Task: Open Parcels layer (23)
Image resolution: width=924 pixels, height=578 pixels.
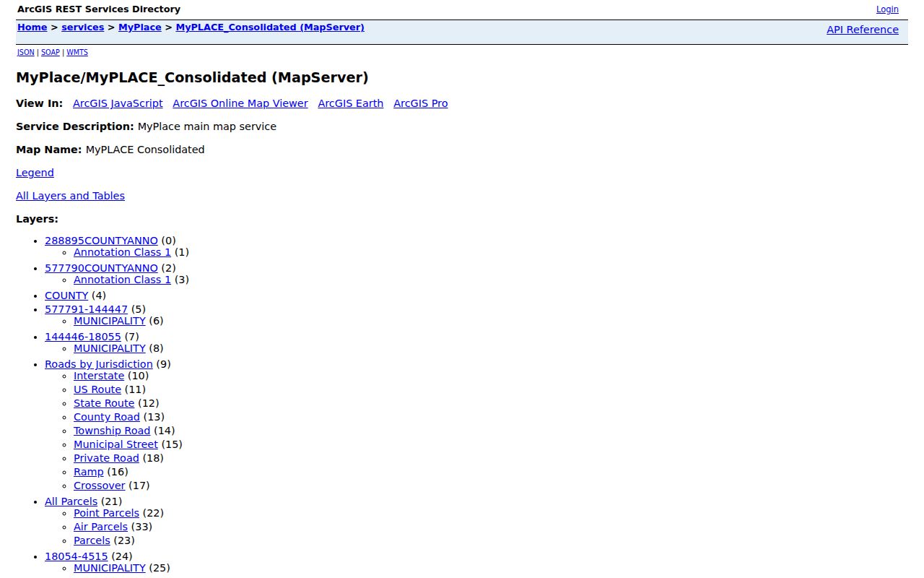Action: [92, 540]
